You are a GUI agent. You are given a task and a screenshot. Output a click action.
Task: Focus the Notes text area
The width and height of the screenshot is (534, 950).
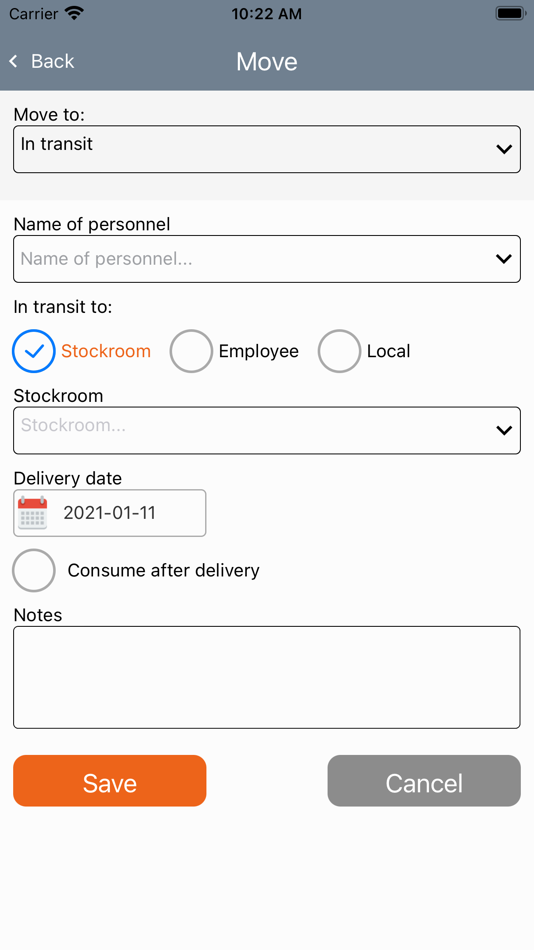pos(267,677)
